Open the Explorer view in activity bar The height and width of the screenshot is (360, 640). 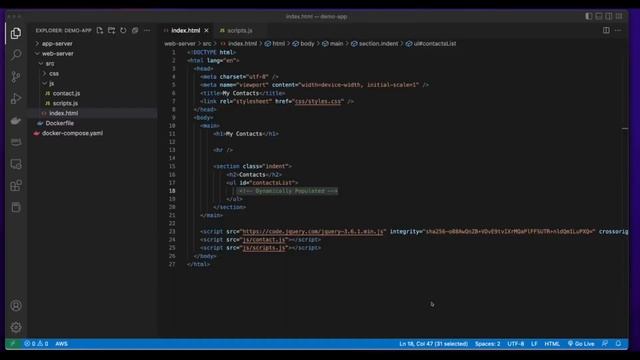(16, 33)
